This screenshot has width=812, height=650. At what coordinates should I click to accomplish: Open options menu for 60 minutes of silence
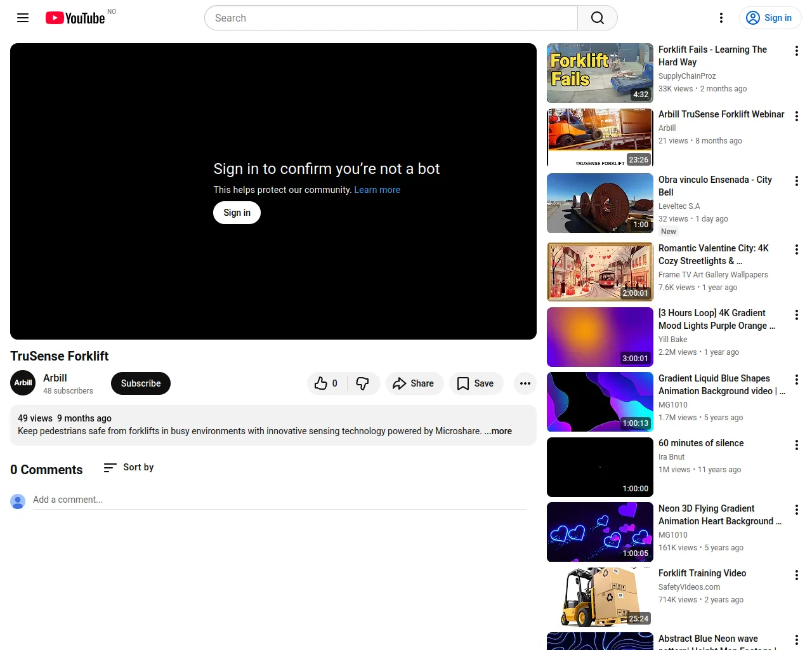tap(796, 445)
